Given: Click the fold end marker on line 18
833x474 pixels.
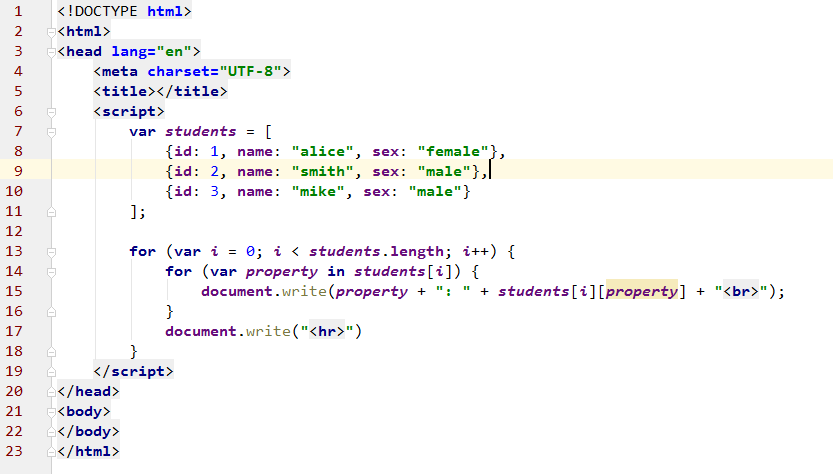Looking at the screenshot, I should [x=51, y=352].
